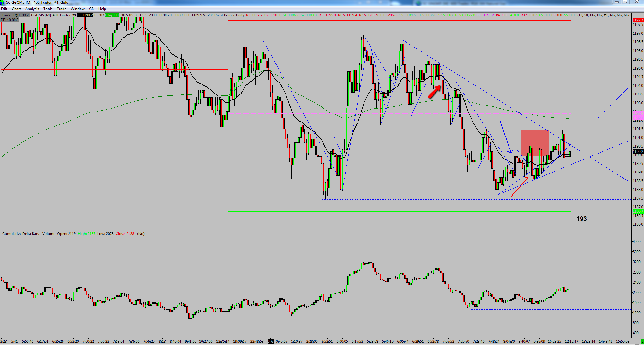Click the 'Pivot Points-Daily' study name
Image resolution: width=644 pixels, height=345 pixels.
pyautogui.click(x=229, y=15)
